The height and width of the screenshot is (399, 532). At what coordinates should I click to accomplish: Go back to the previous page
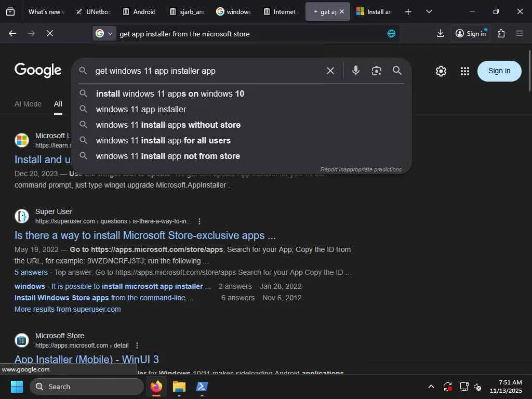[x=12, y=33]
